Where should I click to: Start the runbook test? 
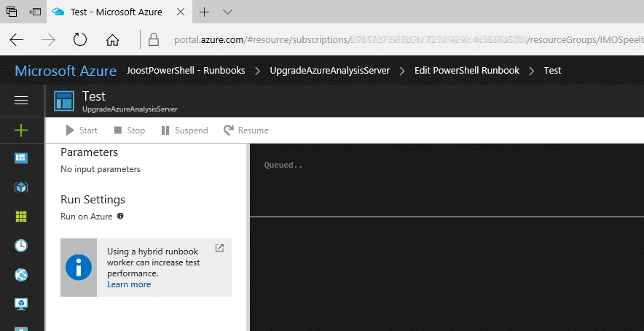coord(82,131)
